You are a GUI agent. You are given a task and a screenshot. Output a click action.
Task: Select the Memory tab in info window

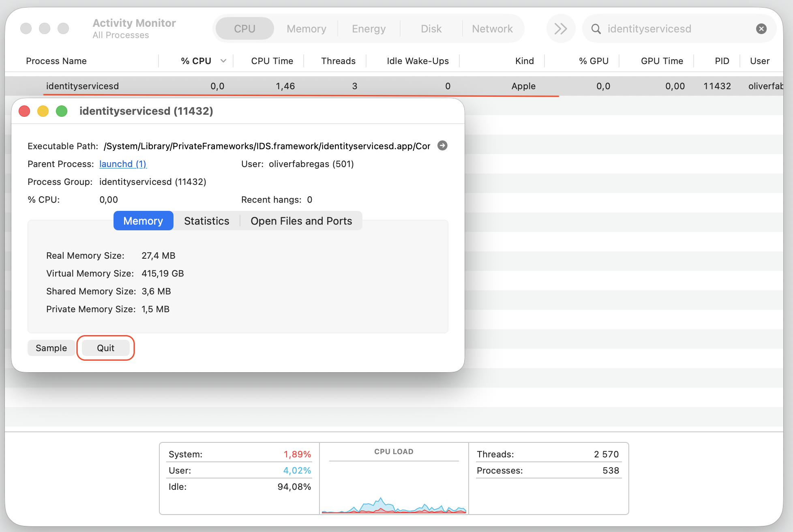pos(143,221)
